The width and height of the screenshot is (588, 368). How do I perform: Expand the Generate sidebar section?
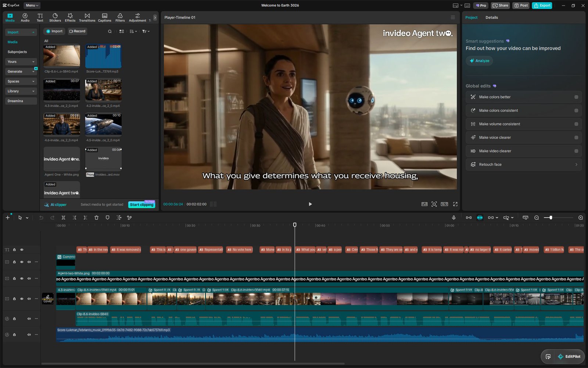coord(21,71)
